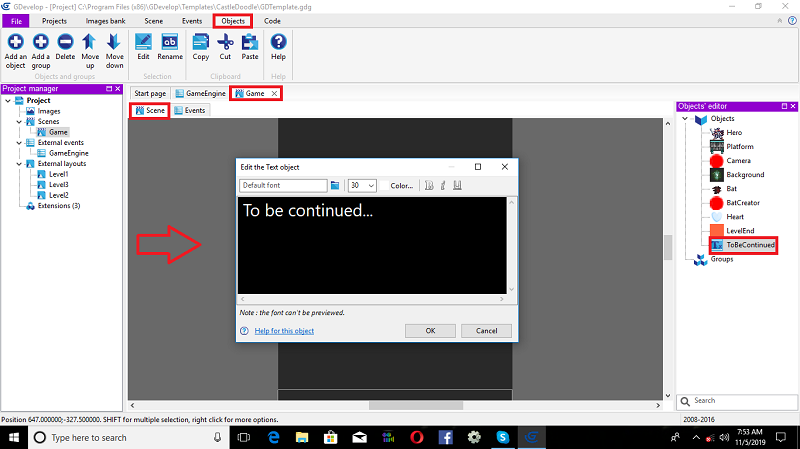Confirm with the OK button
The width and height of the screenshot is (800, 449).
click(x=430, y=331)
